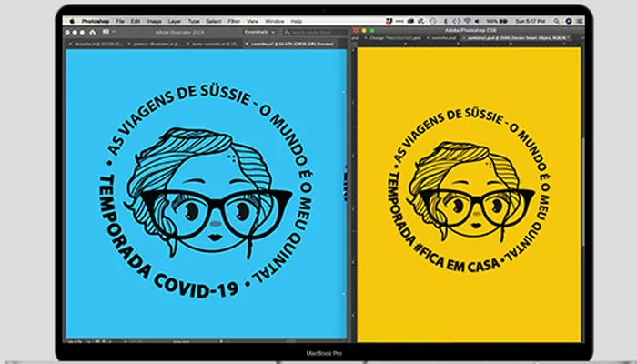Open the Photoshop application menu
The width and height of the screenshot is (637, 364).
click(96, 21)
